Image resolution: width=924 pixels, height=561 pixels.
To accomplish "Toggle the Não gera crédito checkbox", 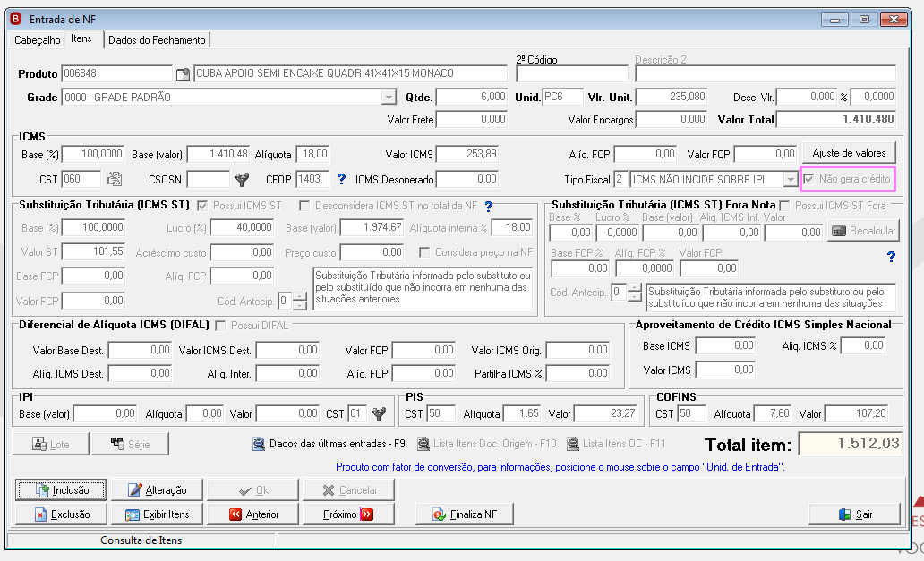I will tap(809, 179).
